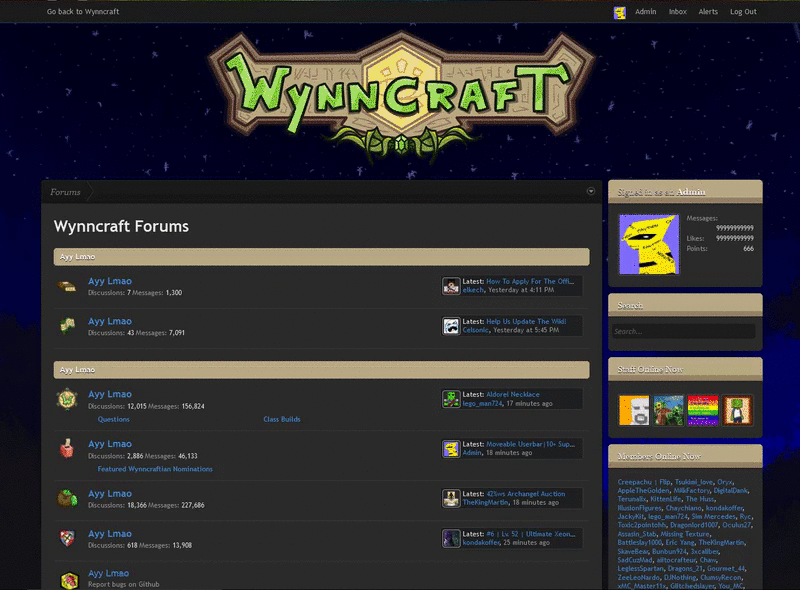
Task: Open the Alerts menu
Action: pyautogui.click(x=708, y=12)
